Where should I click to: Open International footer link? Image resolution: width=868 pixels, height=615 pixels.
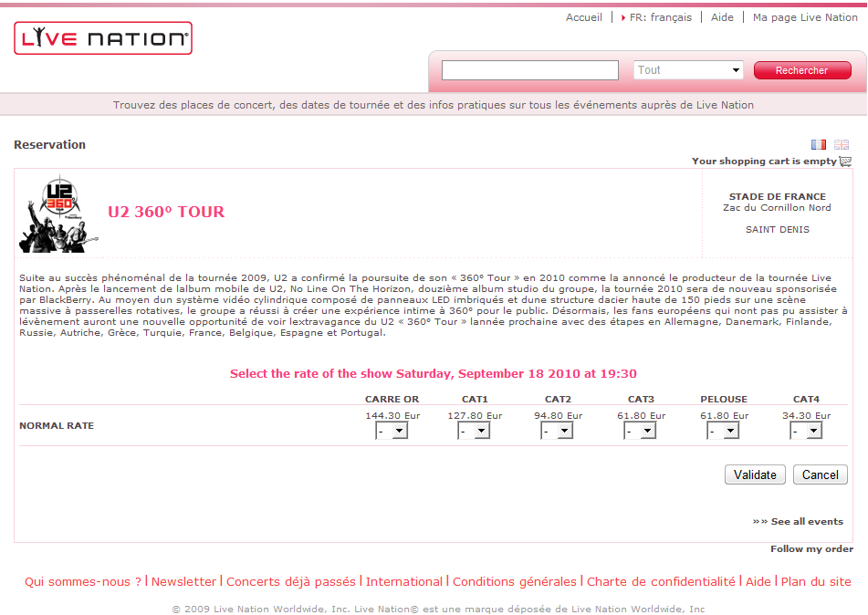click(404, 582)
